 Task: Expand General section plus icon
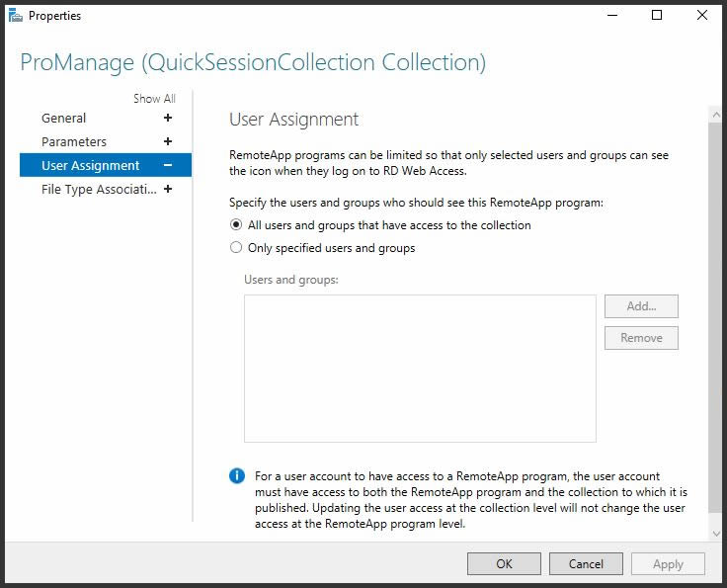tap(168, 118)
